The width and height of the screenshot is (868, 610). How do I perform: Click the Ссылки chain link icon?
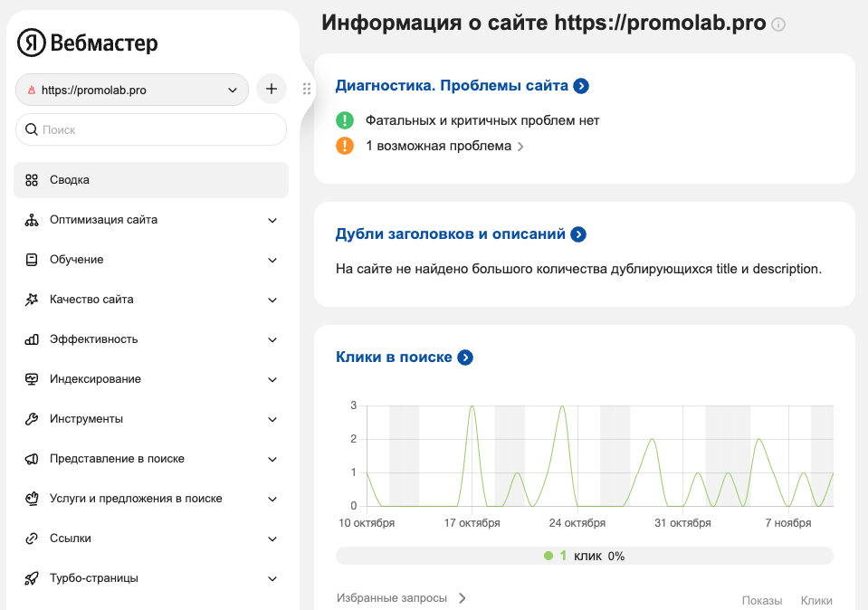(32, 539)
